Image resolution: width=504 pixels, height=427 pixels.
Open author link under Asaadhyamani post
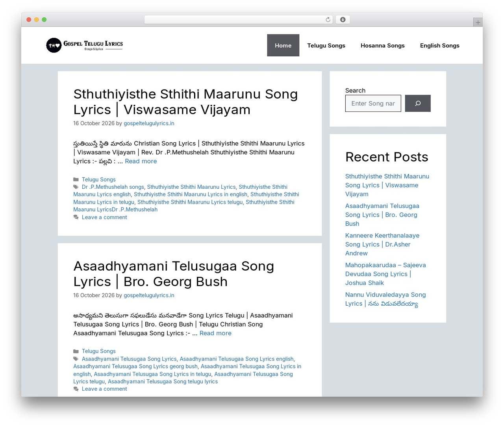tap(149, 295)
